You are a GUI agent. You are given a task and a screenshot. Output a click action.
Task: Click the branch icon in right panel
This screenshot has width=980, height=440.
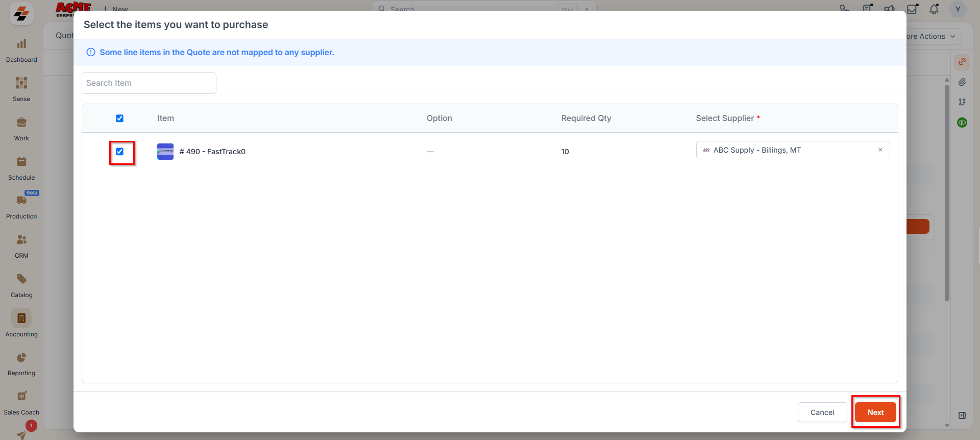pos(962,102)
